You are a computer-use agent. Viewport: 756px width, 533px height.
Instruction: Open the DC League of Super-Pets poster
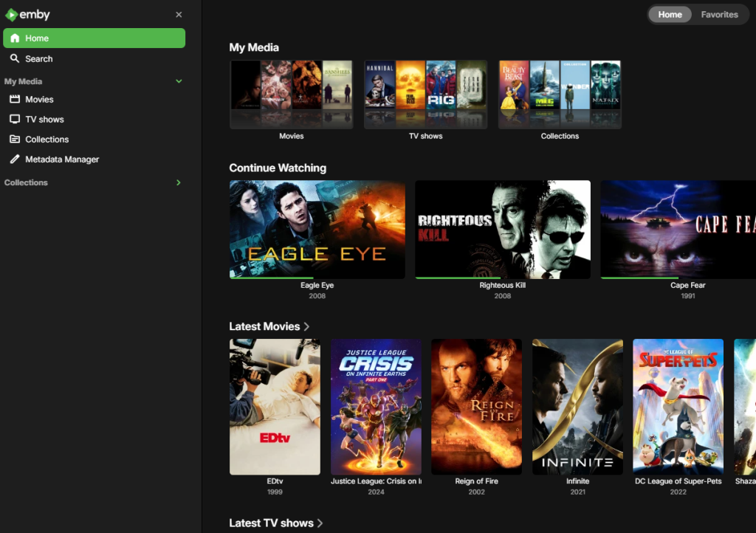[x=678, y=407]
